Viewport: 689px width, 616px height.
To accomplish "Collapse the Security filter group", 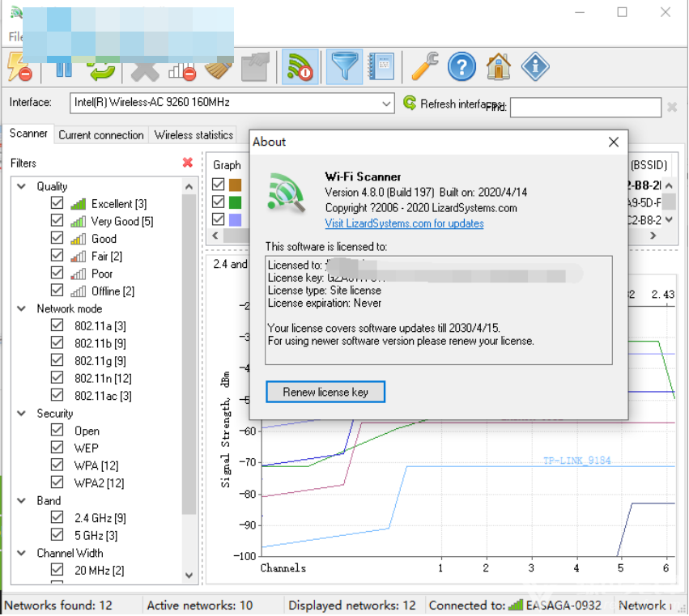I will pos(21,413).
